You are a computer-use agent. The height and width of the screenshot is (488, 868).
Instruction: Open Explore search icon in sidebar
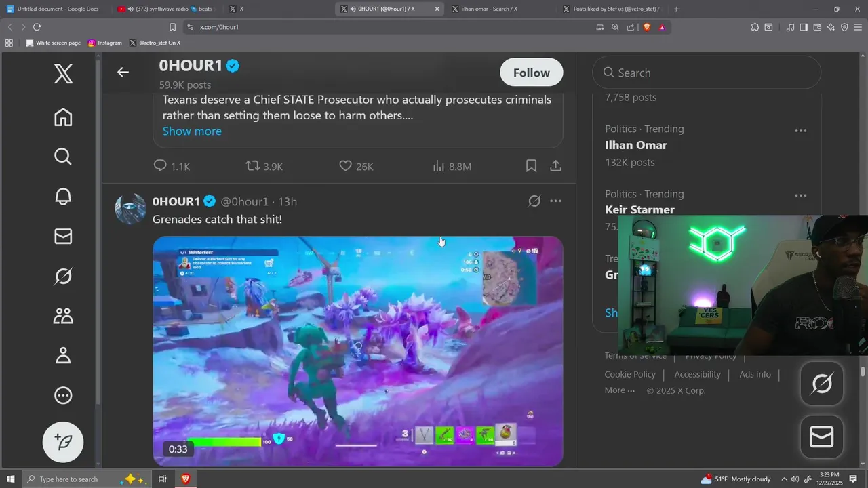point(63,157)
